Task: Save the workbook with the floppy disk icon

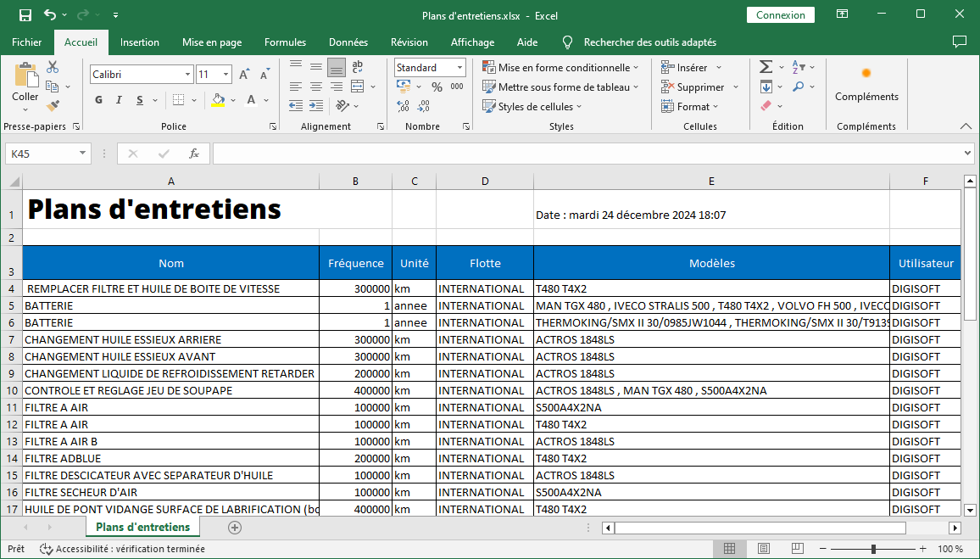Action: point(25,15)
